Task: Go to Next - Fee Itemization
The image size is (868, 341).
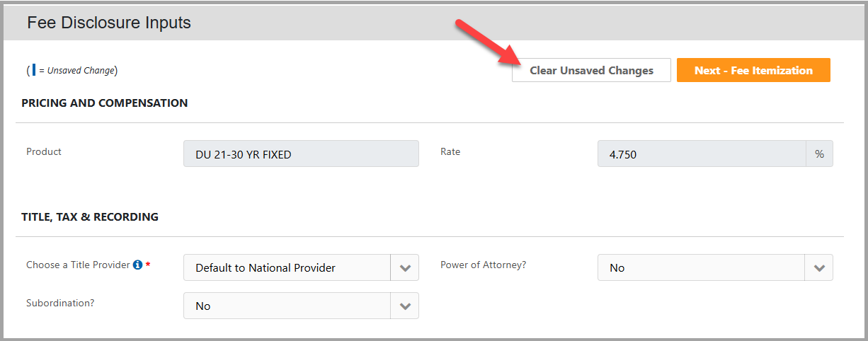Action: tap(753, 70)
